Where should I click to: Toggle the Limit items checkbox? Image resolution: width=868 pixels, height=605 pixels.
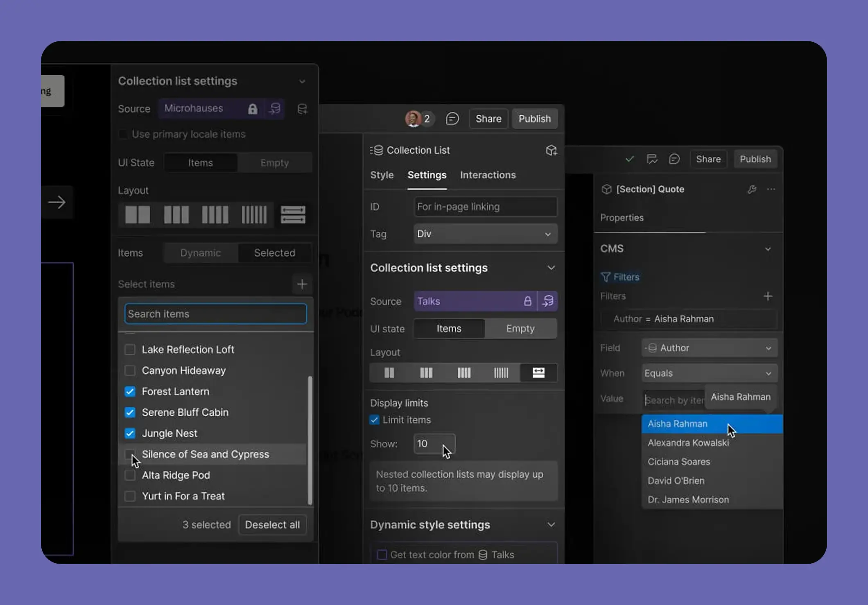click(x=374, y=420)
